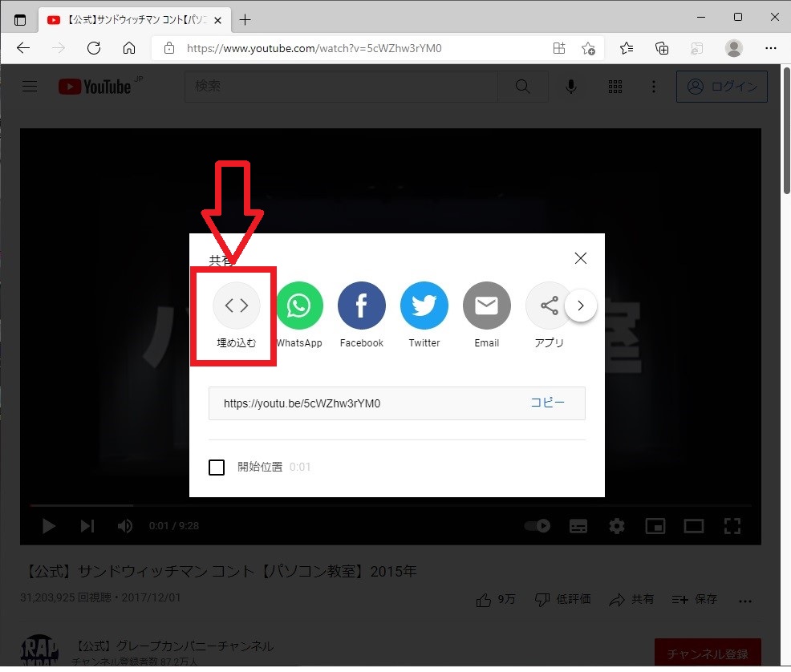791x672 pixels.
Task: Open browser Collections
Action: coord(662,48)
